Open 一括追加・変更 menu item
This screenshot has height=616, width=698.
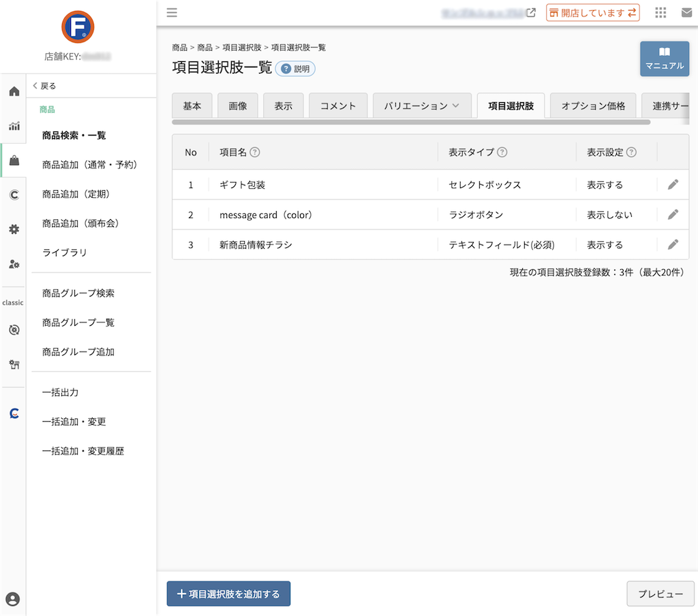click(x=74, y=422)
